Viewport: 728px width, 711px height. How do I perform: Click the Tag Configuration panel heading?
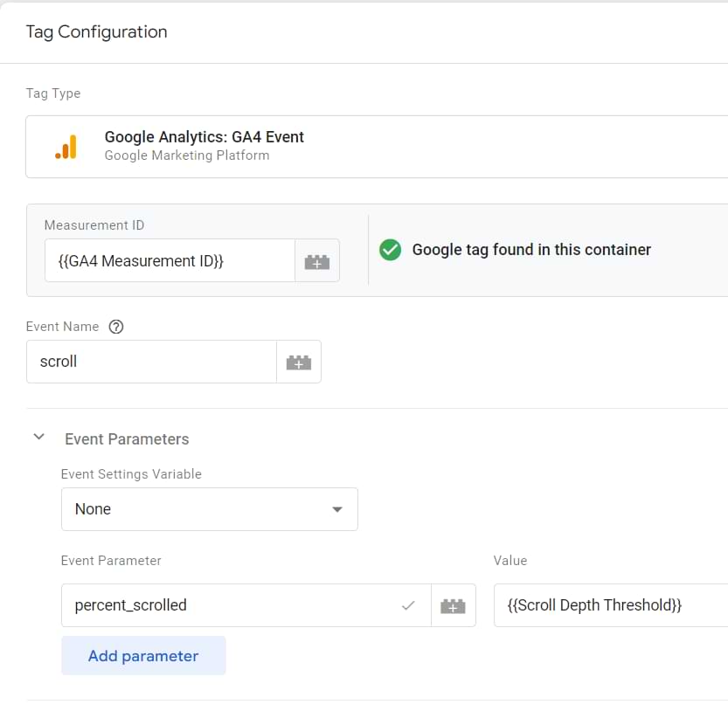point(96,32)
